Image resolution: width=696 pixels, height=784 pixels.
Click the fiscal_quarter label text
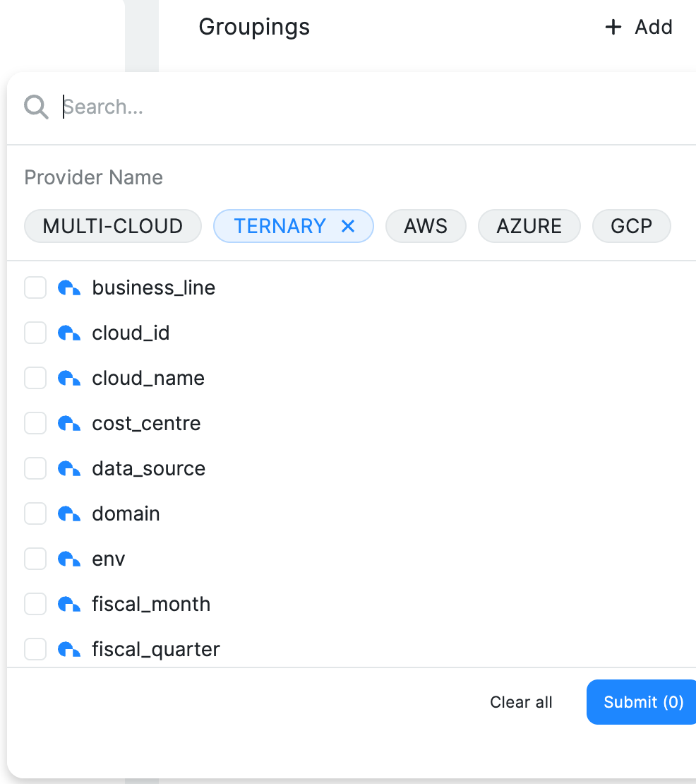pos(156,650)
